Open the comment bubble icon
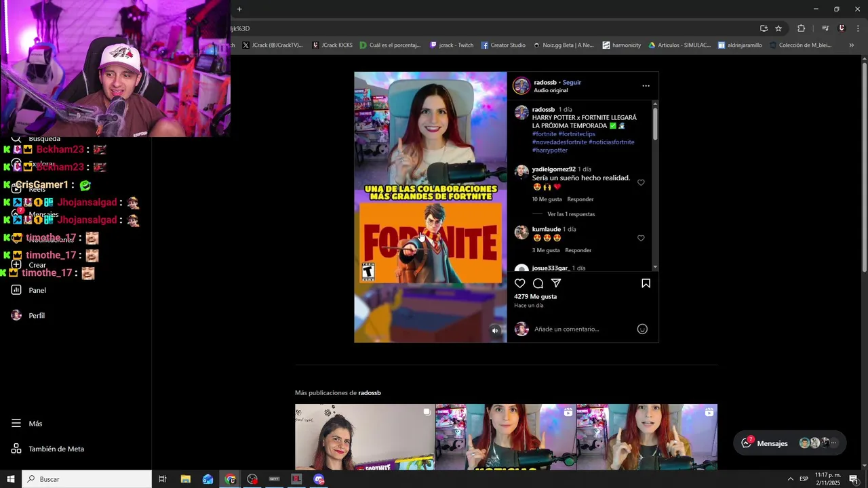 click(x=538, y=283)
